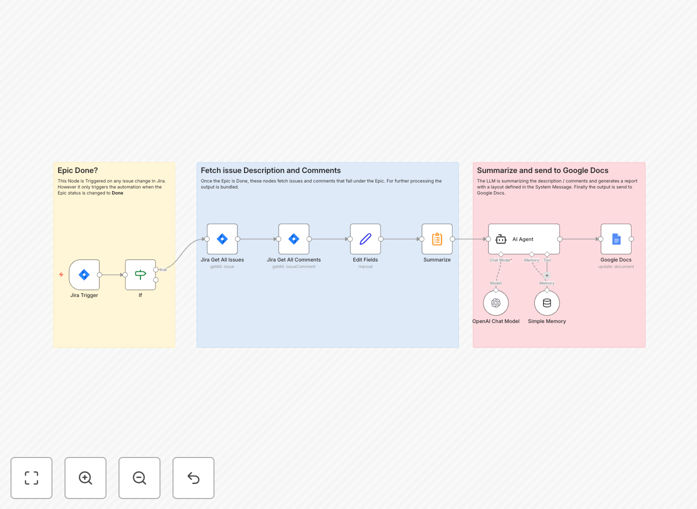697x509 pixels.
Task: Click the yellow sticky note description text
Action: [111, 187]
